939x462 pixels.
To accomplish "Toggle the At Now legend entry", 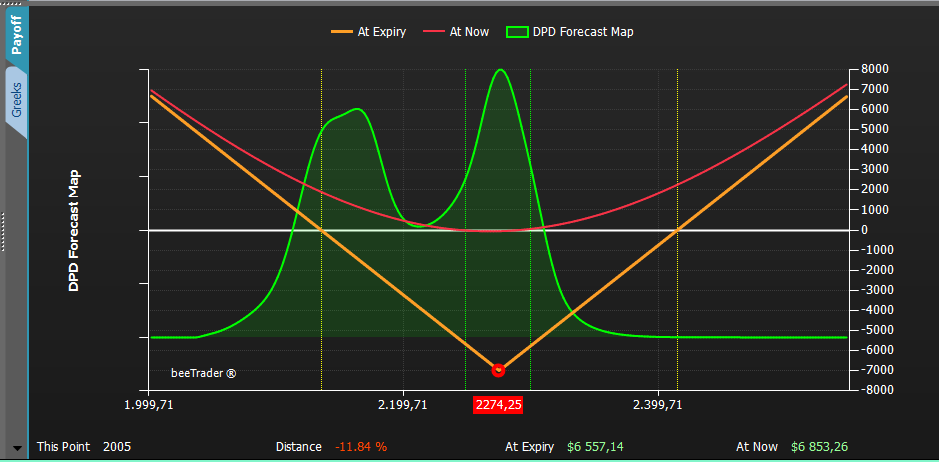I will (x=456, y=32).
